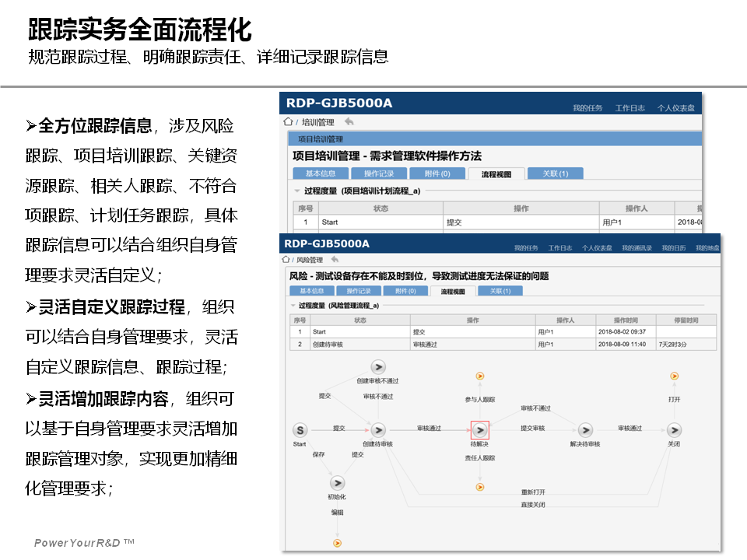This screenshot has height=560, width=747.
Task: Click the back arrow beside the 风险管理 breadcrumb
Action: pyautogui.click(x=335, y=259)
